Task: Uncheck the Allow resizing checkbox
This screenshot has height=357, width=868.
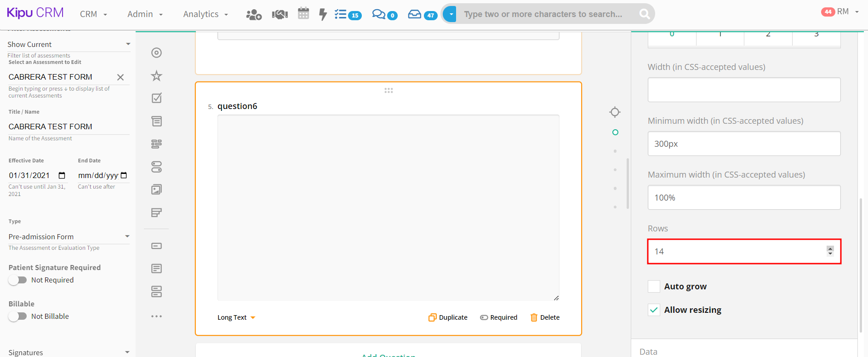Action: click(654, 310)
